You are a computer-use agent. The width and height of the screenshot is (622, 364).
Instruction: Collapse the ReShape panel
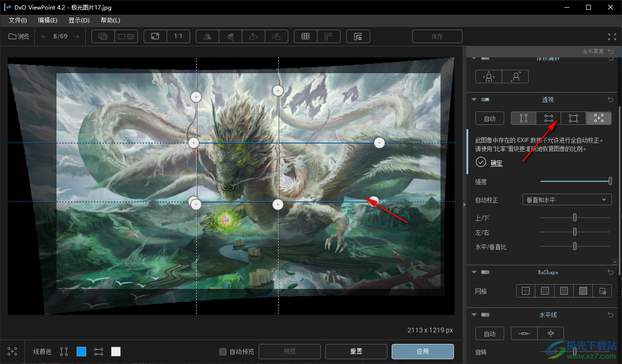(x=475, y=272)
